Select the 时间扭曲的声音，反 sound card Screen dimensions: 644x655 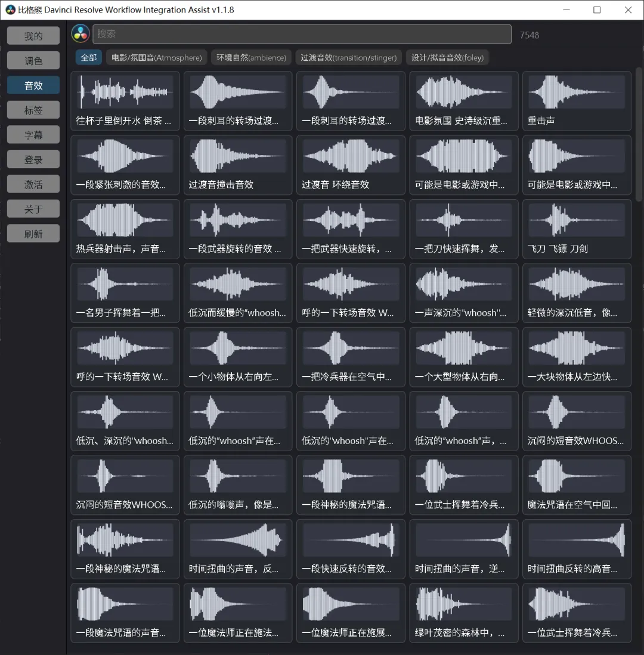pyautogui.click(x=238, y=548)
